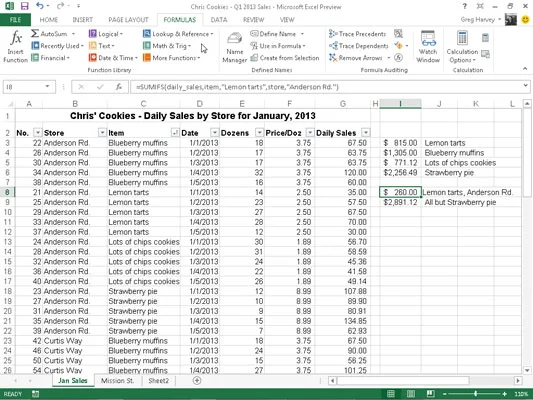Open the Store column filter dropdown
Viewport: 533px width, 400px height.
pyautogui.click(x=102, y=133)
